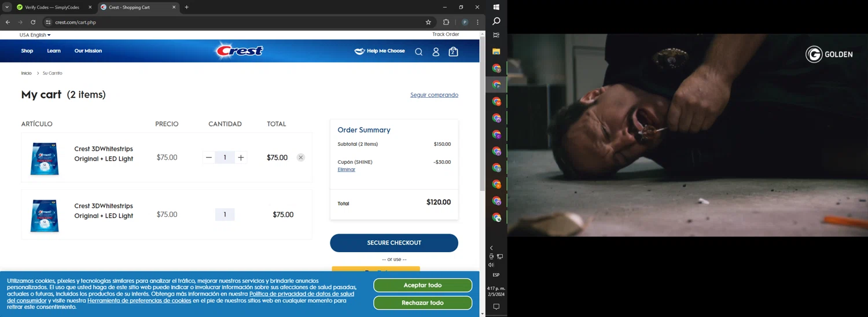Screen dimensions: 868x317
Task: Open the user account icon
Action: [x=436, y=51]
